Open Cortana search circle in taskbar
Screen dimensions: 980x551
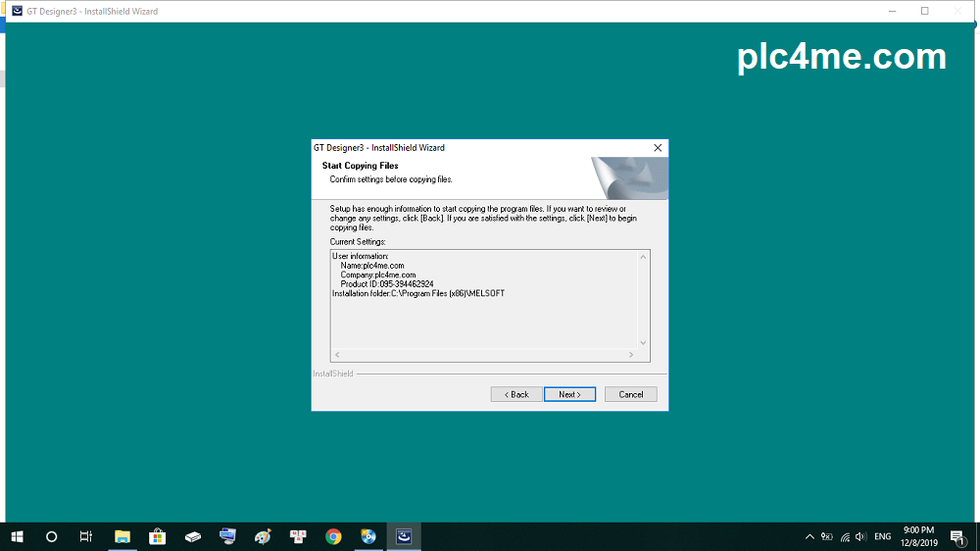[x=52, y=536]
